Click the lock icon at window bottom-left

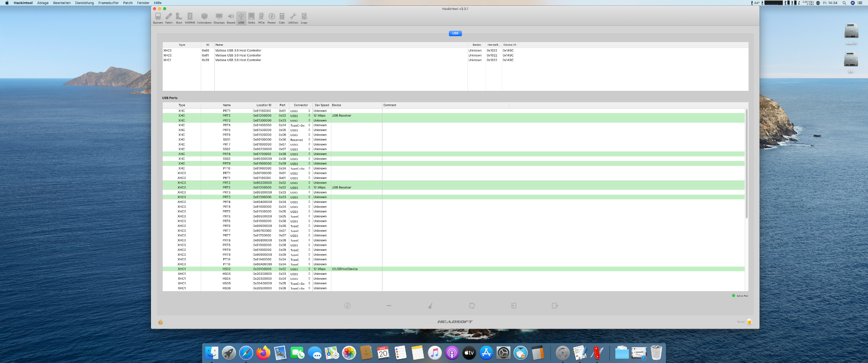[160, 322]
